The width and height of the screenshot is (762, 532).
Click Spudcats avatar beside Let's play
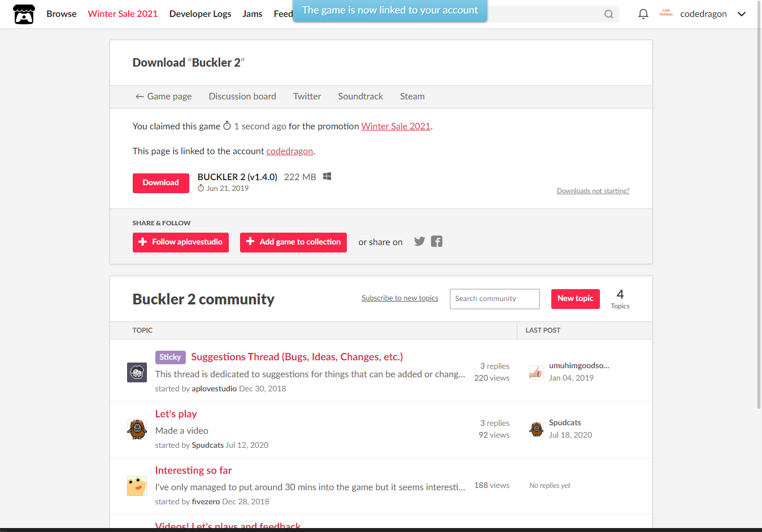pyautogui.click(x=137, y=429)
